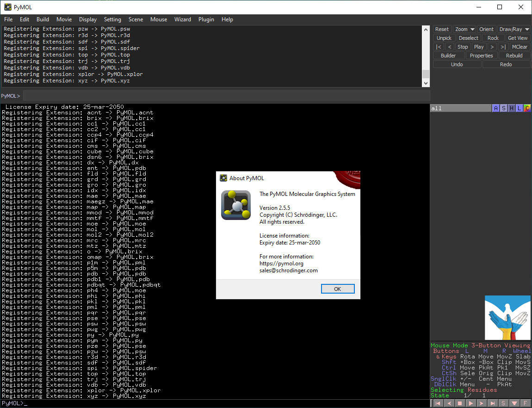Click the skip-to-end icon in the bottom frame bar
The height and width of the screenshot is (408, 532).
pyautogui.click(x=492, y=403)
